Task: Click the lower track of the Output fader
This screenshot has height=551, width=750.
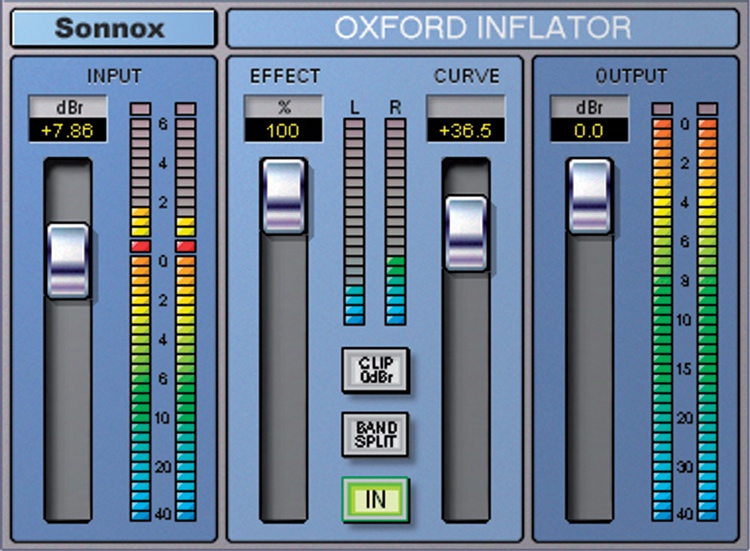Action: pyautogui.click(x=589, y=378)
